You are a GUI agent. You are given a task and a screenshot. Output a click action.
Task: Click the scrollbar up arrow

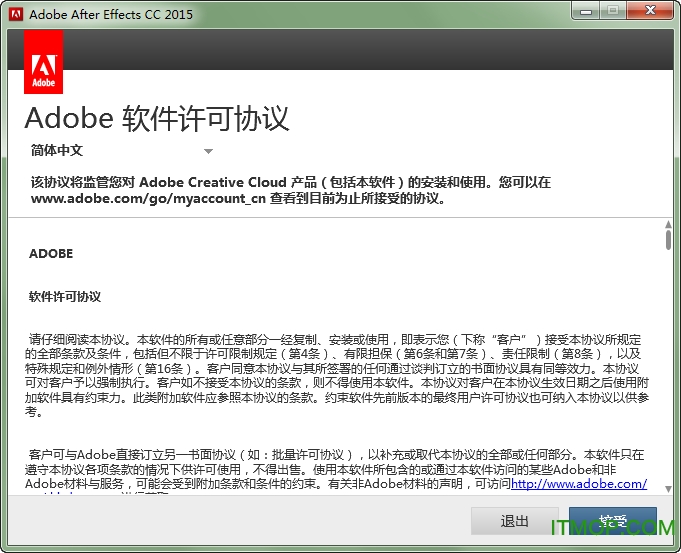click(x=668, y=224)
